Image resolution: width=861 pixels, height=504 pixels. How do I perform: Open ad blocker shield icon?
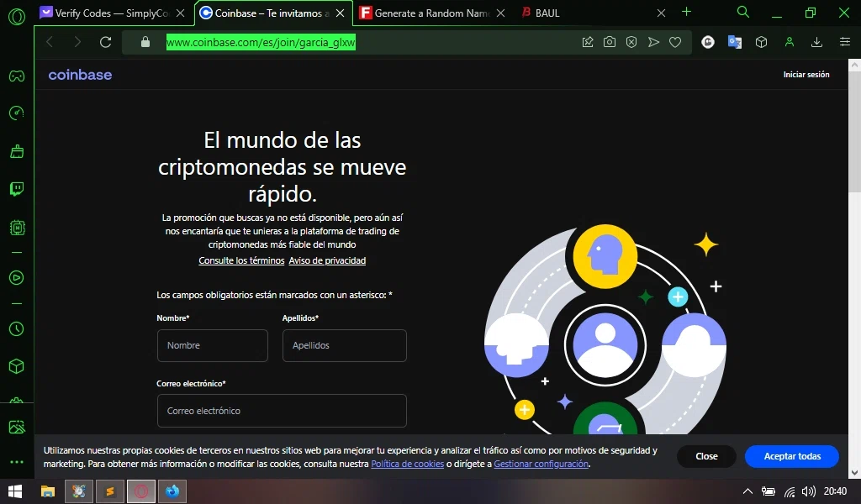[x=631, y=42]
